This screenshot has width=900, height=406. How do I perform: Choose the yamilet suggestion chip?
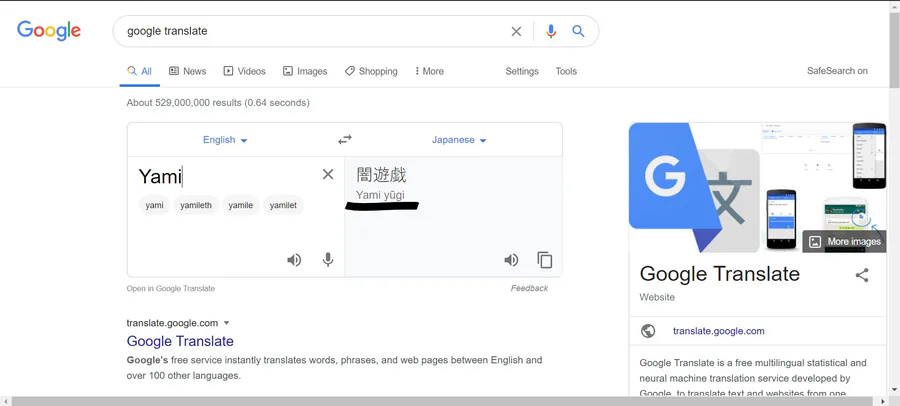(x=283, y=205)
